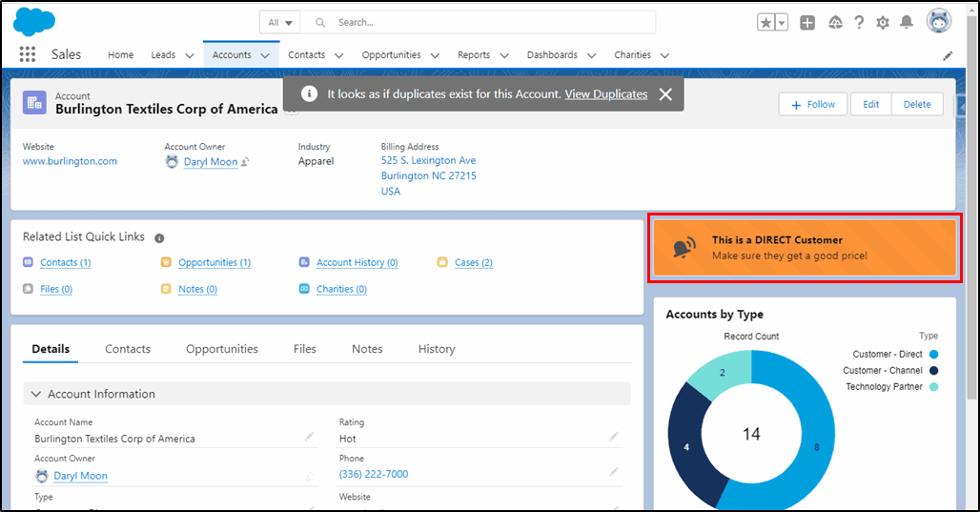Open the Global Actions plus icon
980x512 pixels.
pos(806,23)
